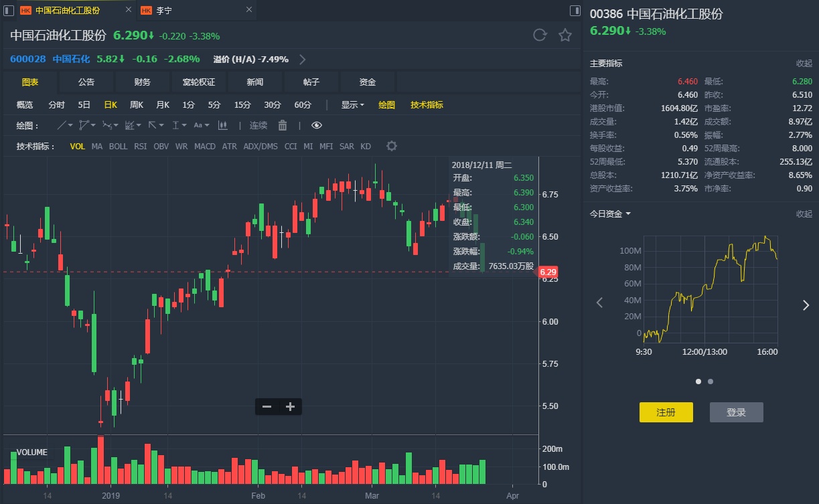Go to next 今日资金 chart with right arrow
Screen dimensions: 819x504
tap(806, 305)
